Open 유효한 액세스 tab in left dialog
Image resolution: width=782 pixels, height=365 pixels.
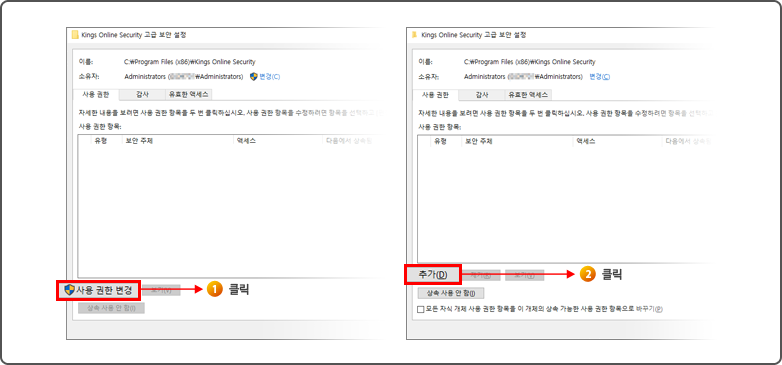tap(189, 94)
